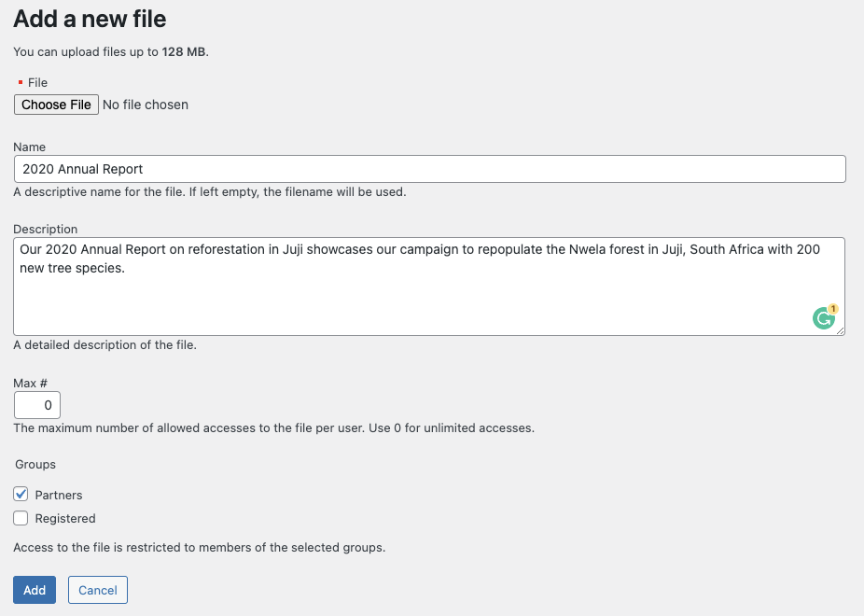This screenshot has width=864, height=616.
Task: Click the Grammarly suggestion count badge
Action: tap(833, 309)
